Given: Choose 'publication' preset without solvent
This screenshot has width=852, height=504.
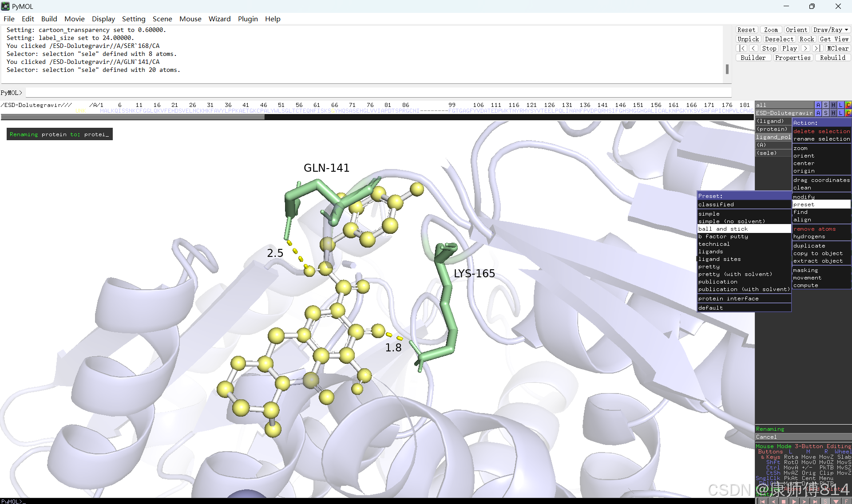Looking at the screenshot, I should pyautogui.click(x=744, y=282).
